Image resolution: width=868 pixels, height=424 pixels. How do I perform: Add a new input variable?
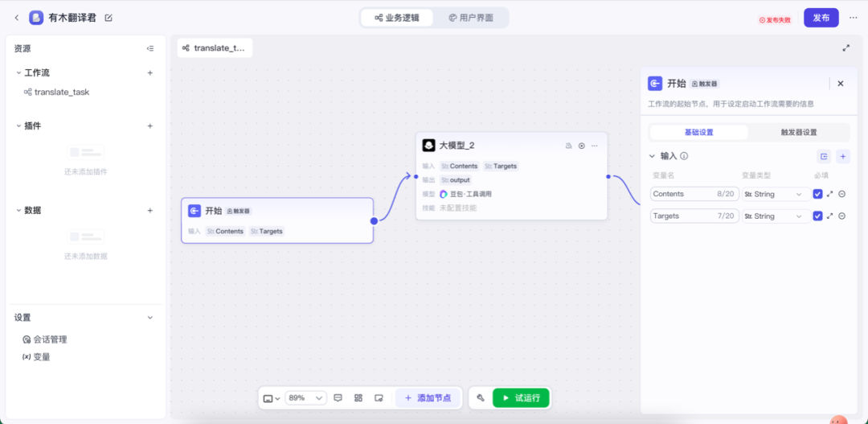(x=842, y=156)
